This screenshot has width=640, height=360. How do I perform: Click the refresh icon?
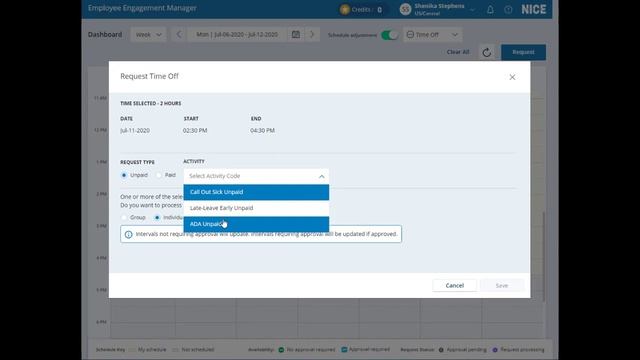coord(487,52)
